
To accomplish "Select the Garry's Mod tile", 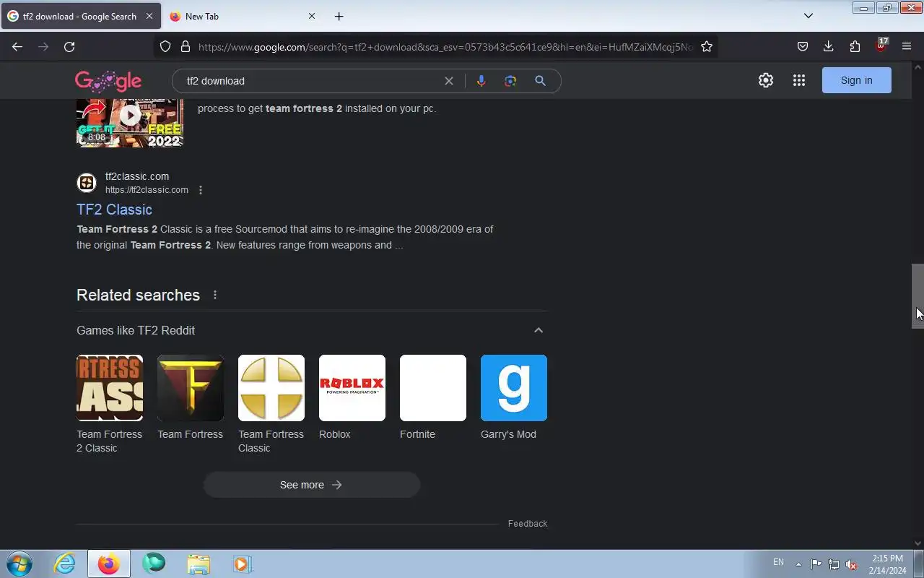I will (514, 398).
